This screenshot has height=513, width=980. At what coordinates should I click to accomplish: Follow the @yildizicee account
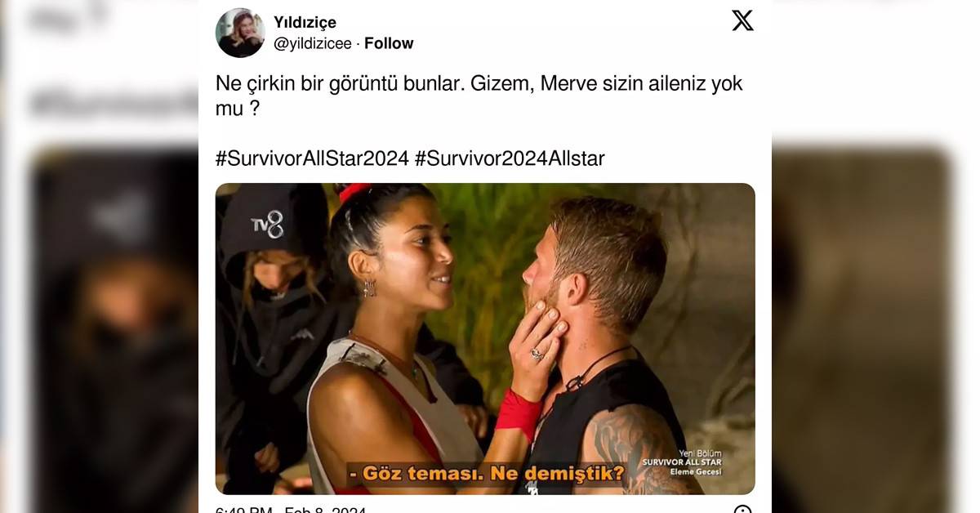pos(389,43)
